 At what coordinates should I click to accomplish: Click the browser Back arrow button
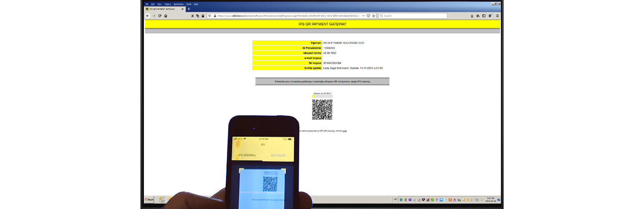pyautogui.click(x=148, y=16)
